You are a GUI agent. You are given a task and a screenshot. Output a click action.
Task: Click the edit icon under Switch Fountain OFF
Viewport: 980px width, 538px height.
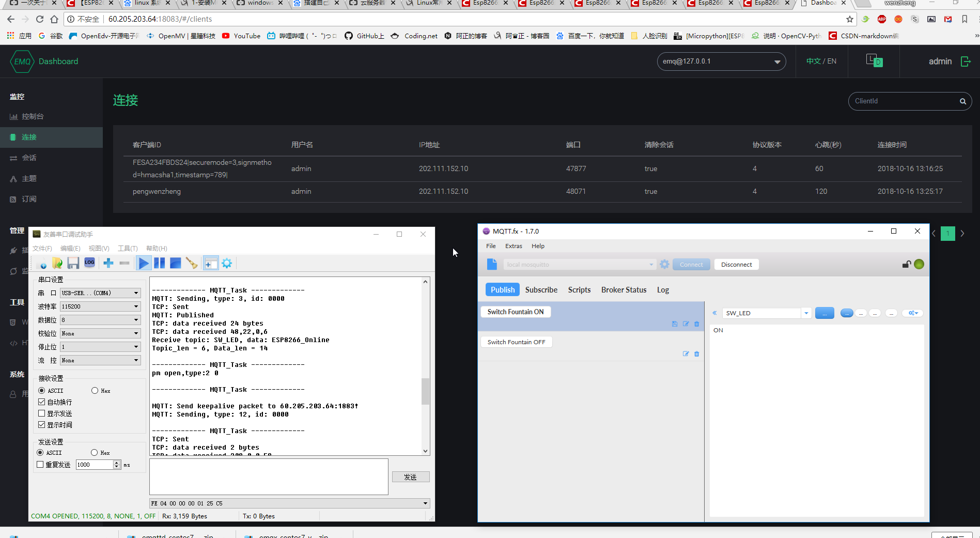point(686,354)
